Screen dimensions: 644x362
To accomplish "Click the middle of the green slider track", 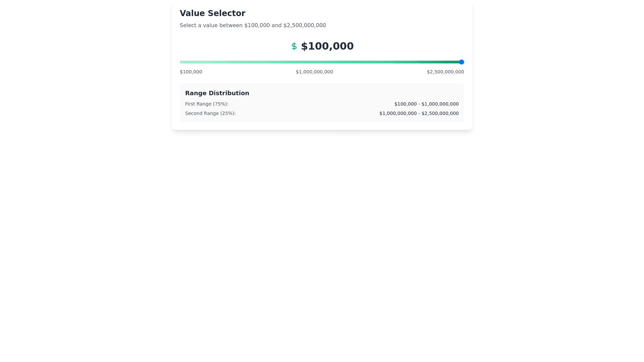I will pyautogui.click(x=322, y=62).
